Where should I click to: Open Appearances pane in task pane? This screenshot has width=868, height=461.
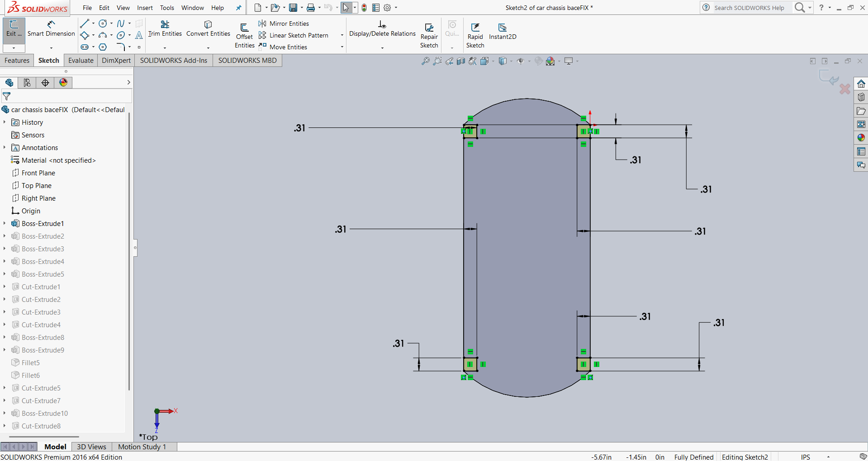861,138
